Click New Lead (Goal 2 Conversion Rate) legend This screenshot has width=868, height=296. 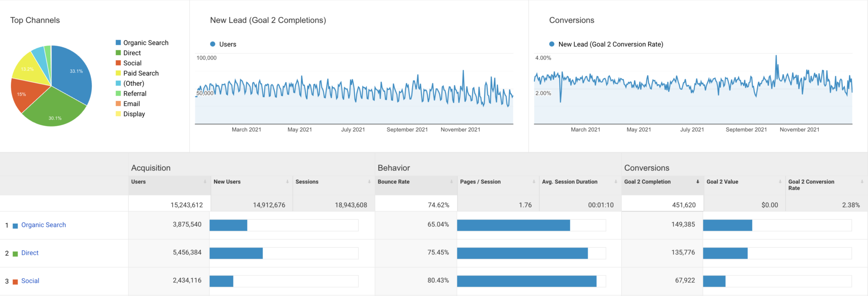click(x=610, y=44)
